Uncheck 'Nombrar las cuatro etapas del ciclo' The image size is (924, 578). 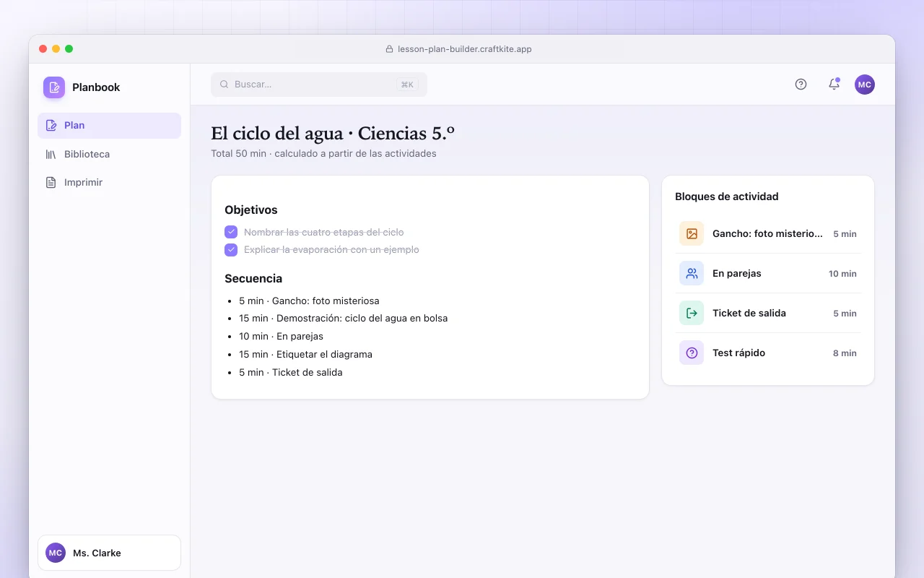click(231, 232)
